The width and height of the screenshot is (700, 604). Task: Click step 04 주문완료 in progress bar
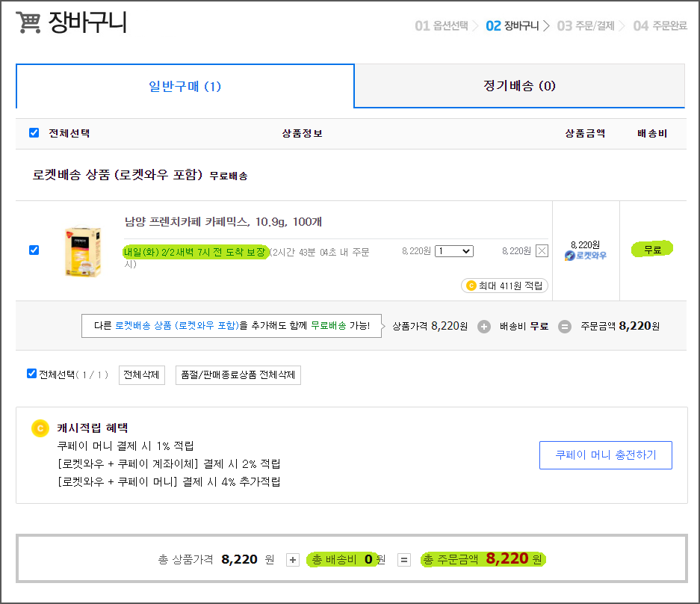point(660,26)
